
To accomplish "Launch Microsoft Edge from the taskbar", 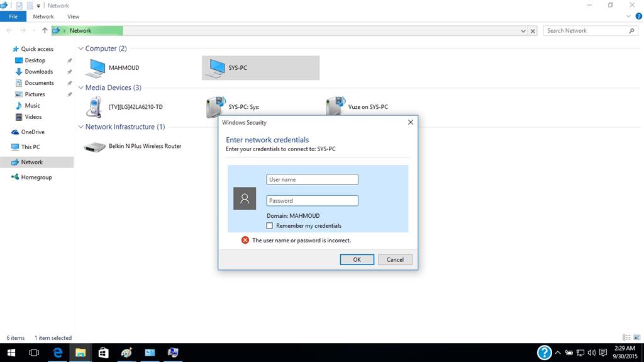I will point(57,353).
